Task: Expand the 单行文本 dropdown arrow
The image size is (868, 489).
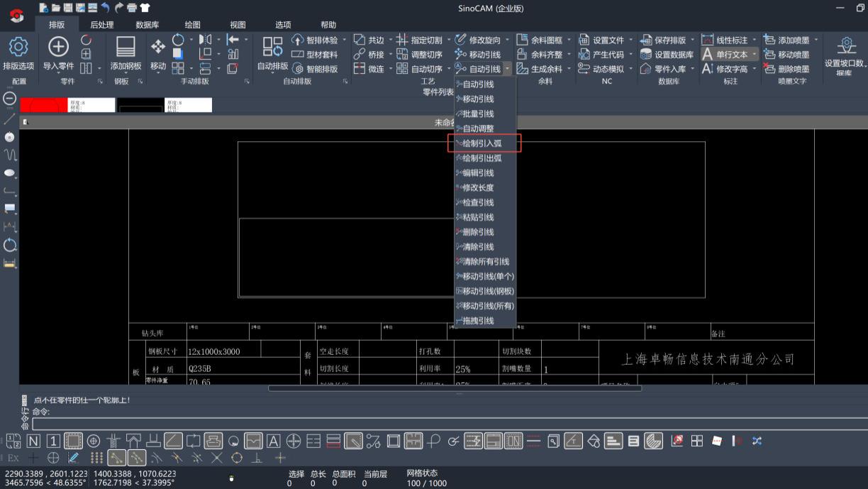Action: [x=755, y=55]
